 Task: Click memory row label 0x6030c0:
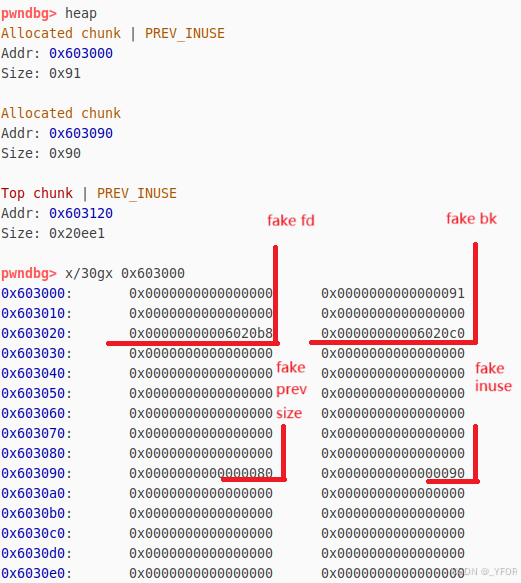36,534
